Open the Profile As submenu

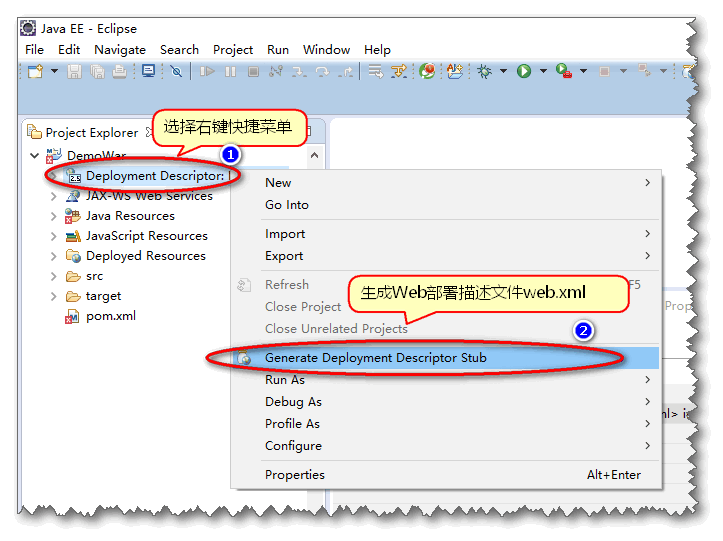click(x=446, y=424)
